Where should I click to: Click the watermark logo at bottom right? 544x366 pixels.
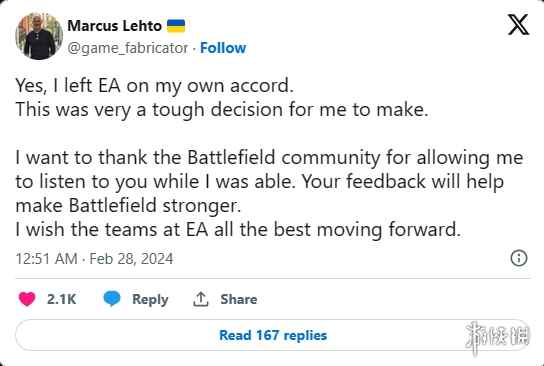click(497, 337)
